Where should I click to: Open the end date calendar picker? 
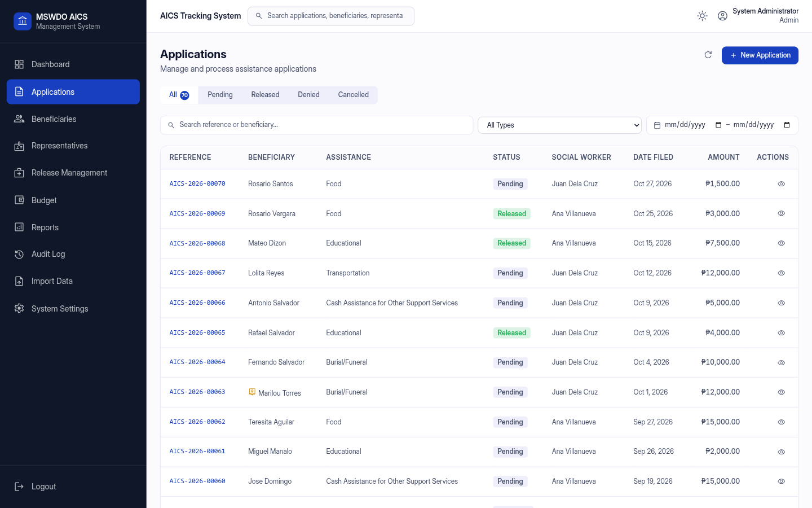pyautogui.click(x=787, y=125)
